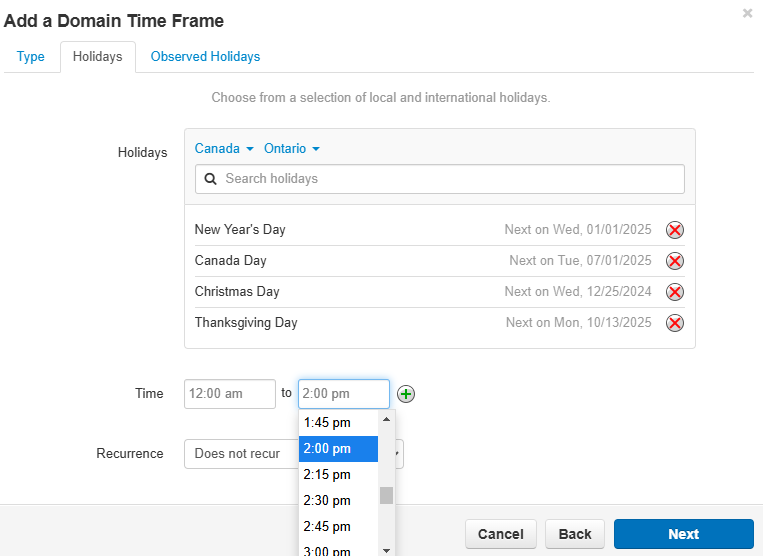Image resolution: width=763 pixels, height=556 pixels.
Task: Switch to the Type tab
Action: 31,56
